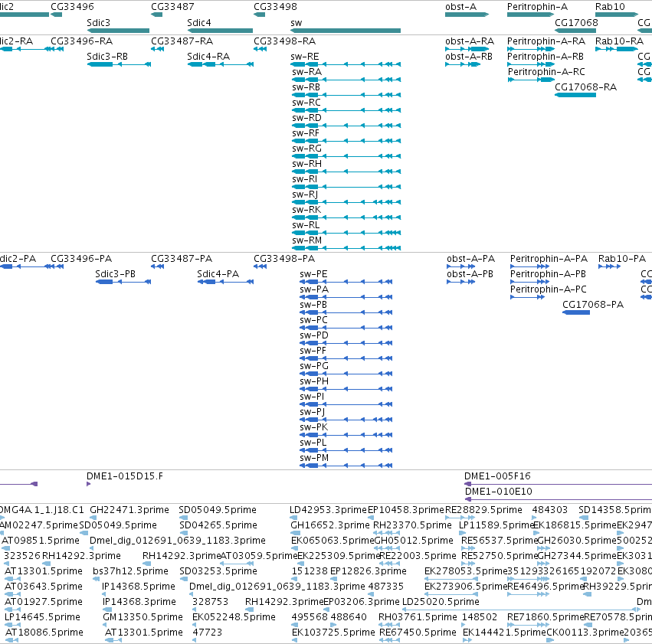Select the Rab10 gene label
The width and height of the screenshot is (652, 644).
pos(610,7)
